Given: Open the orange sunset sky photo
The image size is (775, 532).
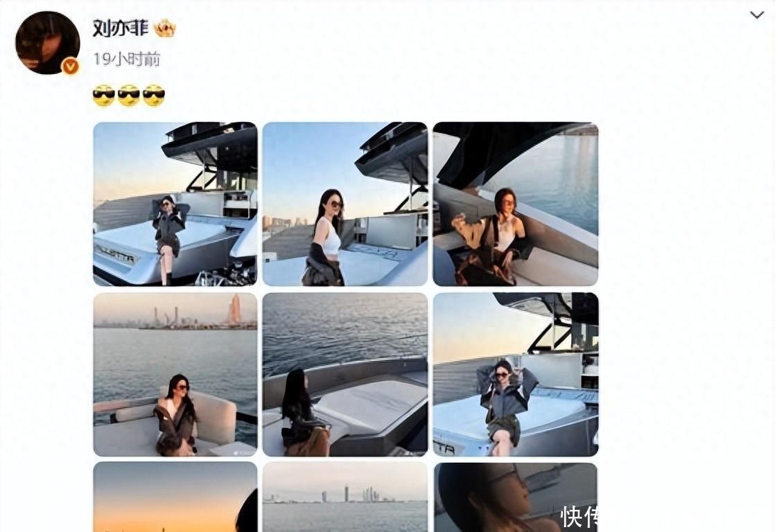Looking at the screenshot, I should pyautogui.click(x=175, y=497).
